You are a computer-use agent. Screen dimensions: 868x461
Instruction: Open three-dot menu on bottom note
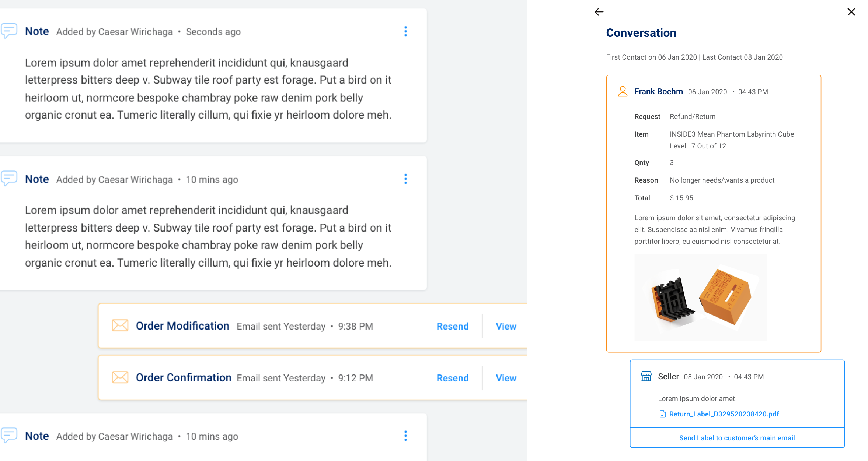(405, 436)
